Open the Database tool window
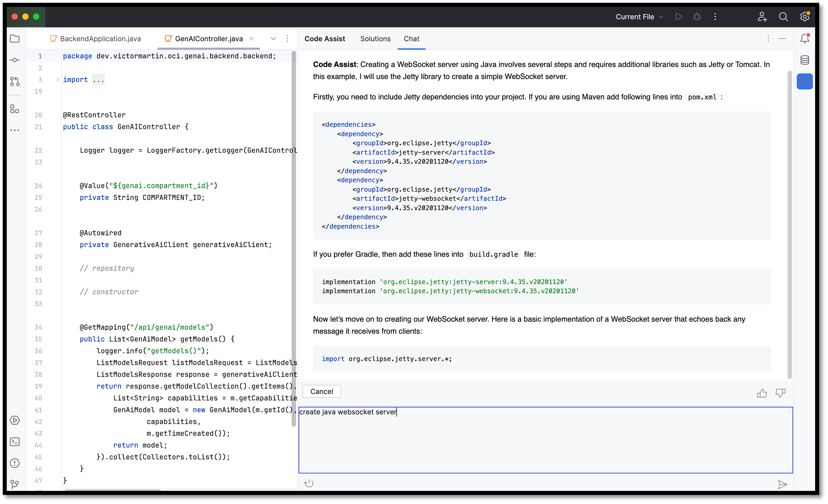The image size is (828, 504). click(x=805, y=60)
